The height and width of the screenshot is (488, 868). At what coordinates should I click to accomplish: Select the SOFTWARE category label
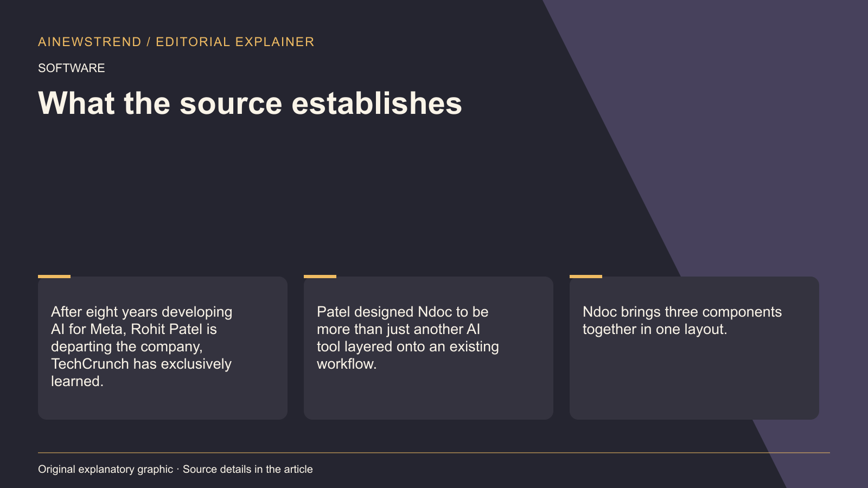click(x=72, y=68)
